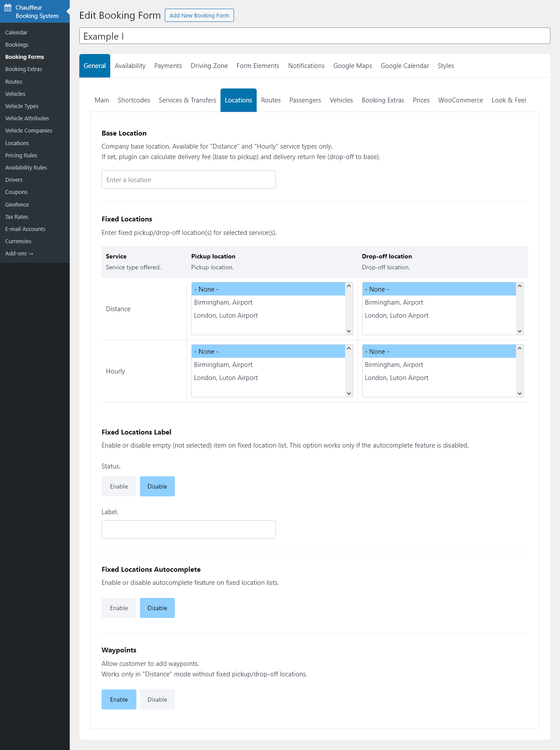Disable the Waypoints option
560x750 pixels.
(x=157, y=699)
